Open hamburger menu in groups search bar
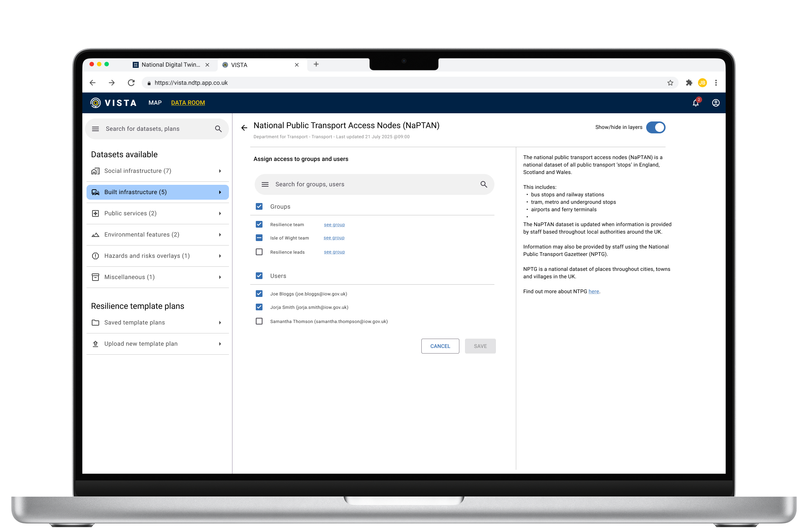The image size is (808, 532). point(265,184)
